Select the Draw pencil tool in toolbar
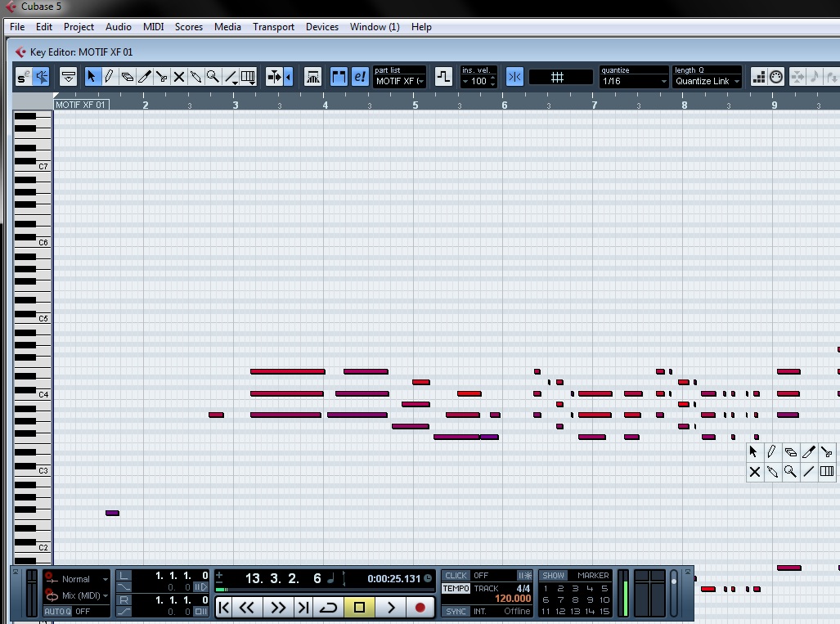 click(x=109, y=77)
